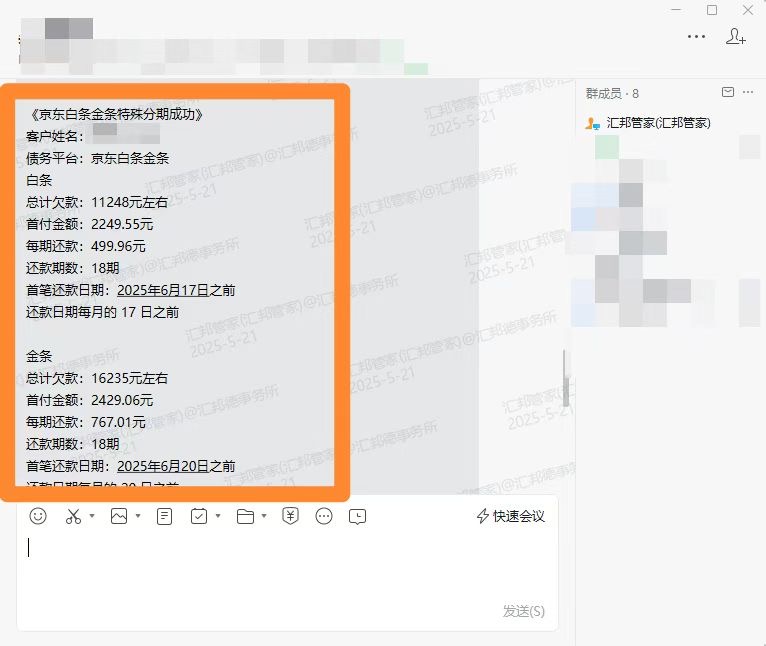Image resolution: width=766 pixels, height=646 pixels.
Task: Open the three-dot menu in header
Action: tap(696, 37)
